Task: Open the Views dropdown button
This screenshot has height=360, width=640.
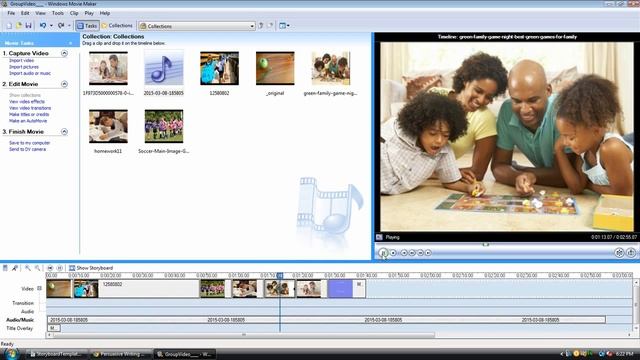Action: point(284,26)
